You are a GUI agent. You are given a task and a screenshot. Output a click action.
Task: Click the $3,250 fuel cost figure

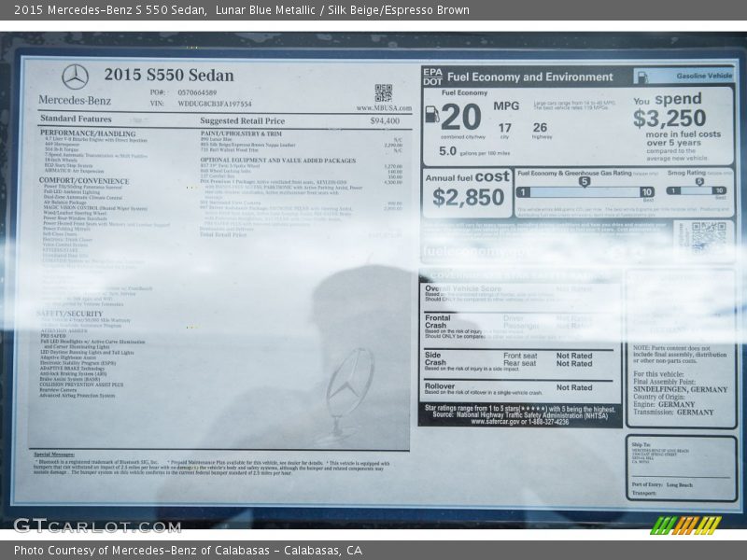click(669, 119)
